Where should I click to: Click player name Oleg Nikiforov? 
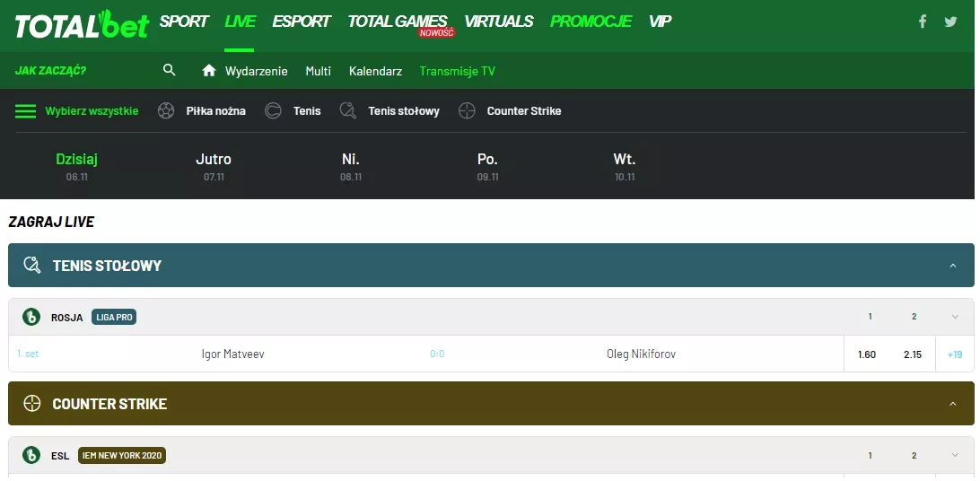(642, 354)
